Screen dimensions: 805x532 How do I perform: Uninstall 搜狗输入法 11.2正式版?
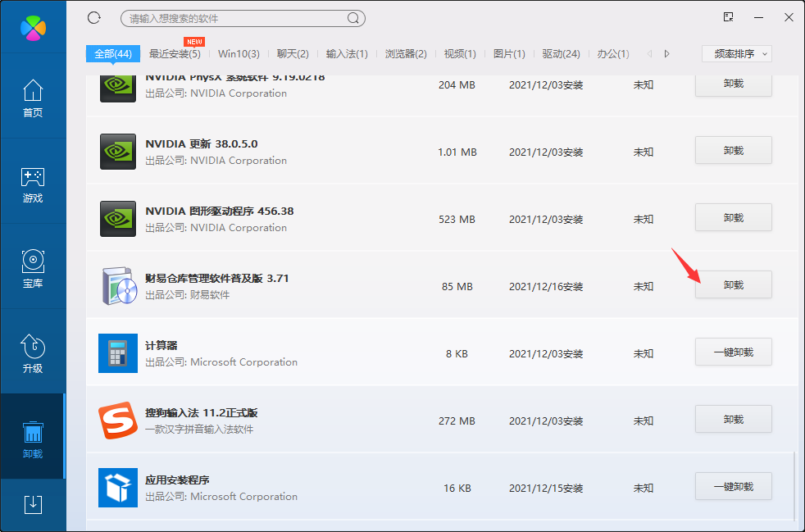(734, 419)
